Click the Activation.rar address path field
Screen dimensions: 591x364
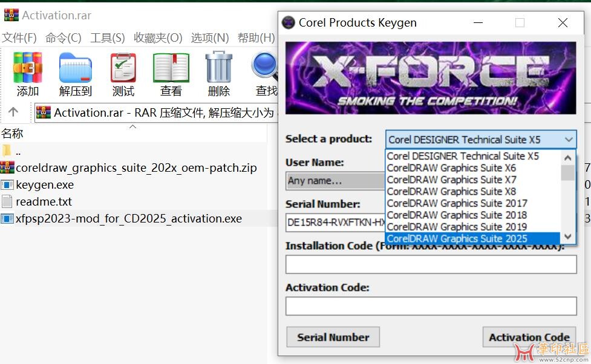point(157,112)
